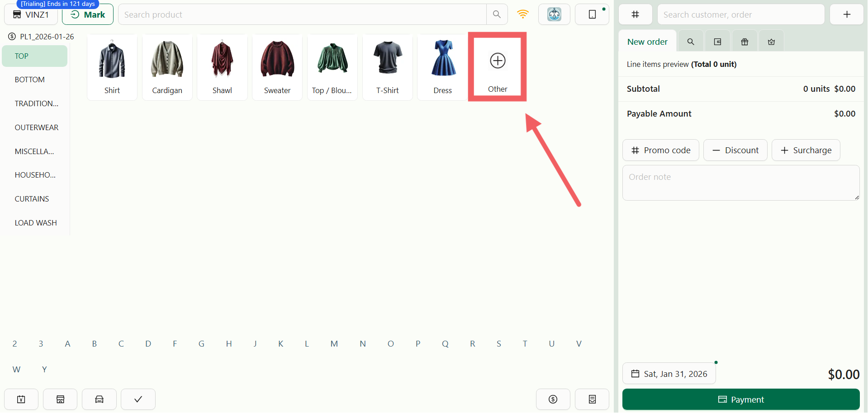The width and height of the screenshot is (868, 413).
Task: Select the HOUSEHO... category
Action: 35,175
